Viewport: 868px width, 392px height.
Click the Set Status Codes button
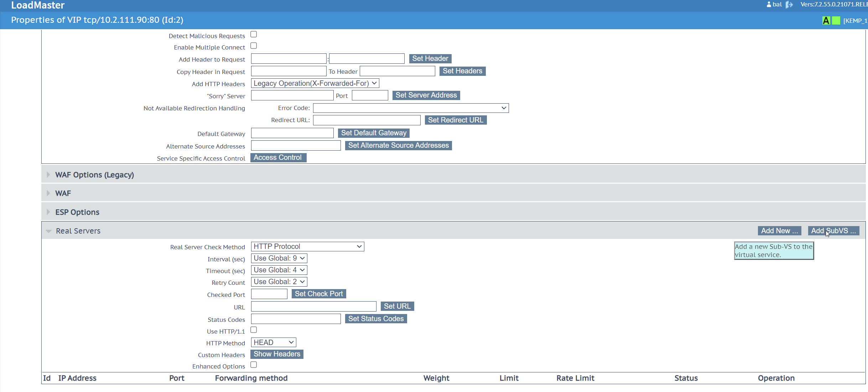click(x=376, y=319)
